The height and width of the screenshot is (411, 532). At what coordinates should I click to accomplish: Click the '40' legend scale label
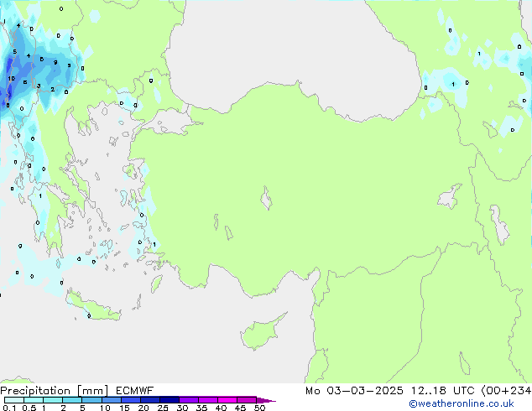(221, 408)
